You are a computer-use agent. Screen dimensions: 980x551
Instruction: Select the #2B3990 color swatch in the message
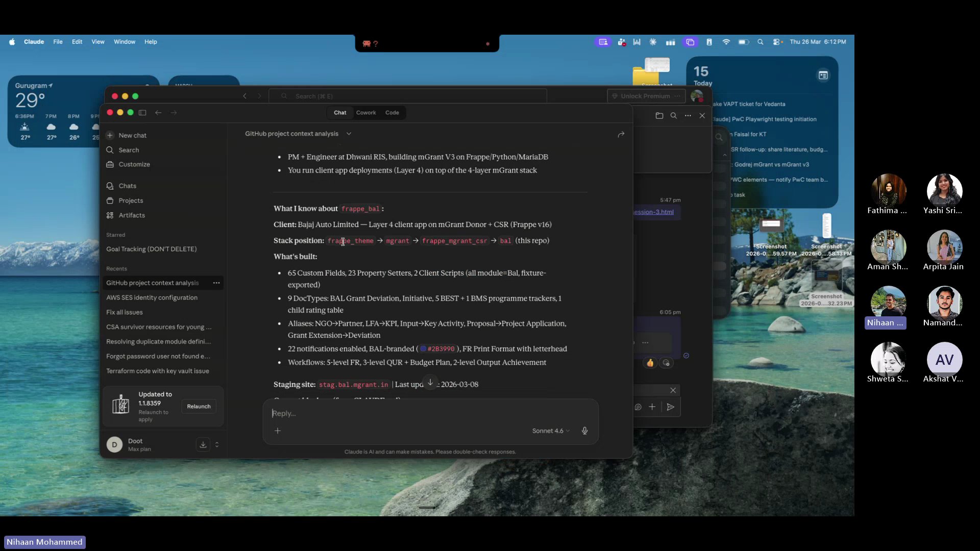425,349
